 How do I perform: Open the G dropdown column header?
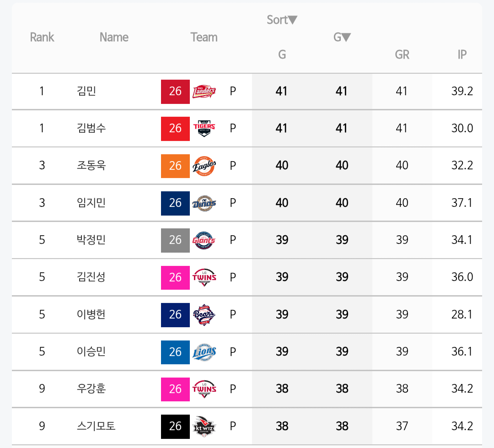[x=342, y=37]
